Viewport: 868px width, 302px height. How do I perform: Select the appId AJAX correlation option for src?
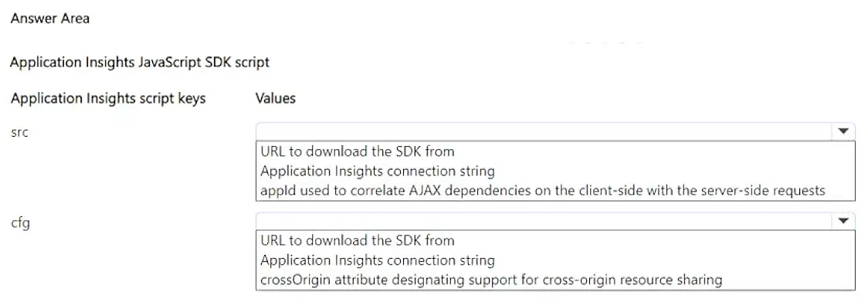pos(542,191)
